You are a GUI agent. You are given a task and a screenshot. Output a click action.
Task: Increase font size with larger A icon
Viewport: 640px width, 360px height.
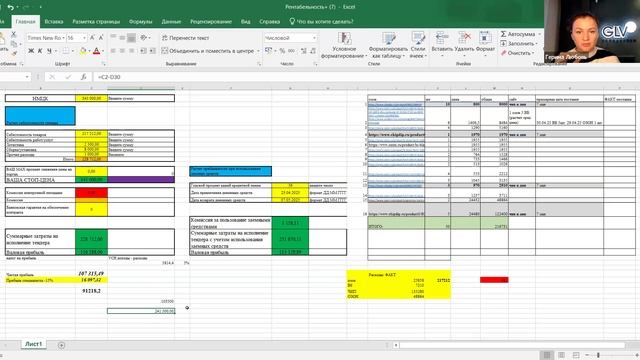pyautogui.click(x=92, y=38)
